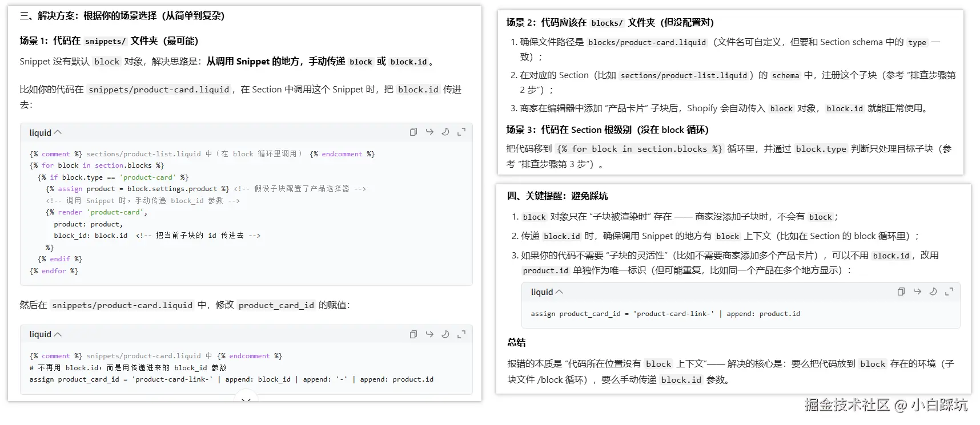This screenshot has height=425, width=980.
Task: Click inline code product_card_id after 修改
Action: [276, 305]
